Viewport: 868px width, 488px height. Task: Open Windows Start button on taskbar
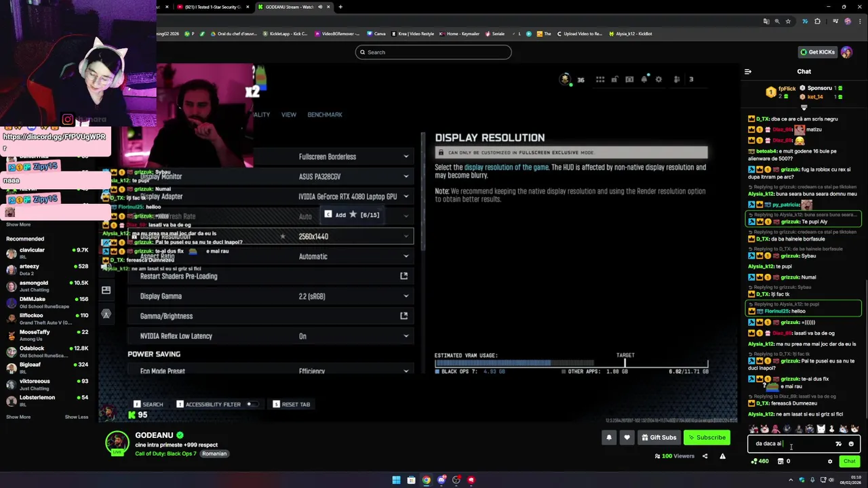tap(396, 480)
